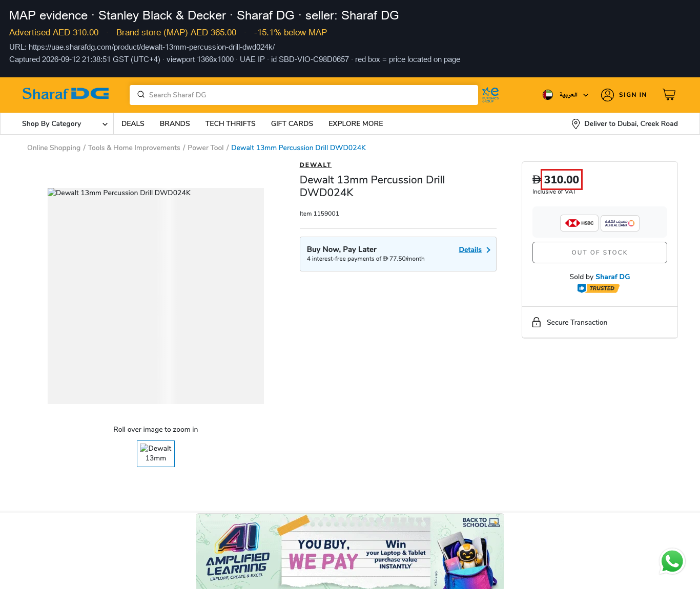Open the Brands menu
The height and width of the screenshot is (589, 700).
(175, 124)
